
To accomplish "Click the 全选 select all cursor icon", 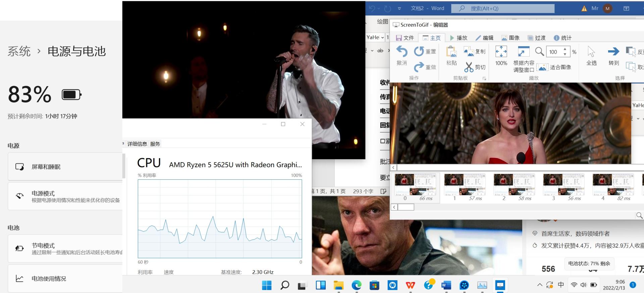I will point(591,52).
